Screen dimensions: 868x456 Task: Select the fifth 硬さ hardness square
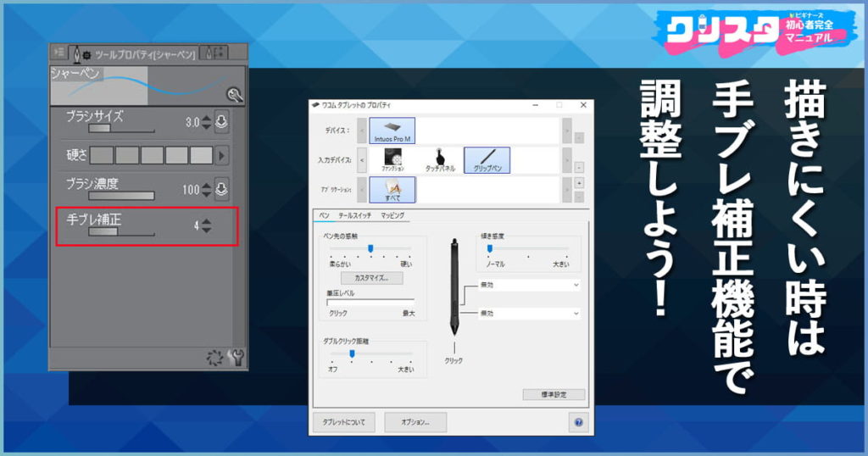202,155
